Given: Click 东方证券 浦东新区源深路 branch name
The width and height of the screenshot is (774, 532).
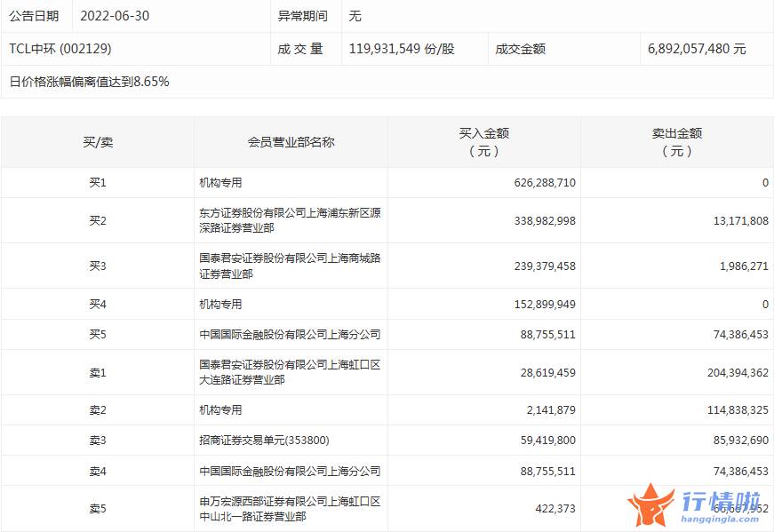Looking at the screenshot, I should pos(290,220).
